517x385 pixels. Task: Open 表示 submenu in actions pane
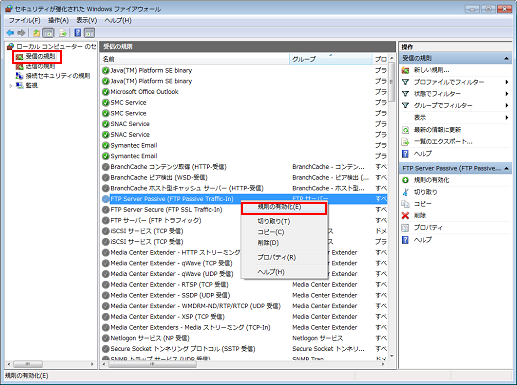coord(455,117)
